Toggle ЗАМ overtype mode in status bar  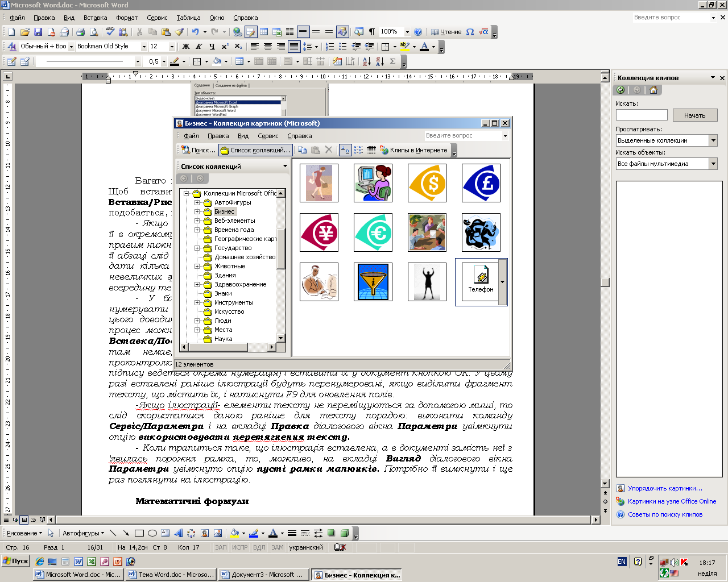click(278, 547)
